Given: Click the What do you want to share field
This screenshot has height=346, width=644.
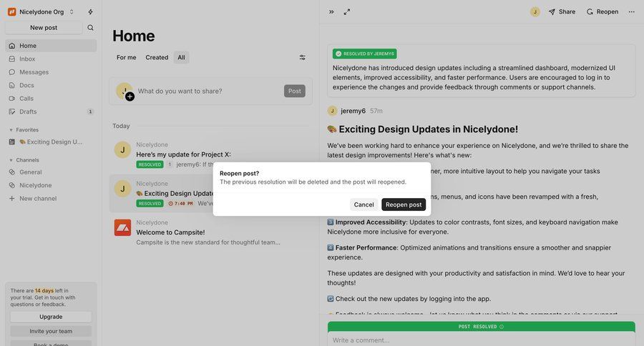Looking at the screenshot, I should click(208, 91).
